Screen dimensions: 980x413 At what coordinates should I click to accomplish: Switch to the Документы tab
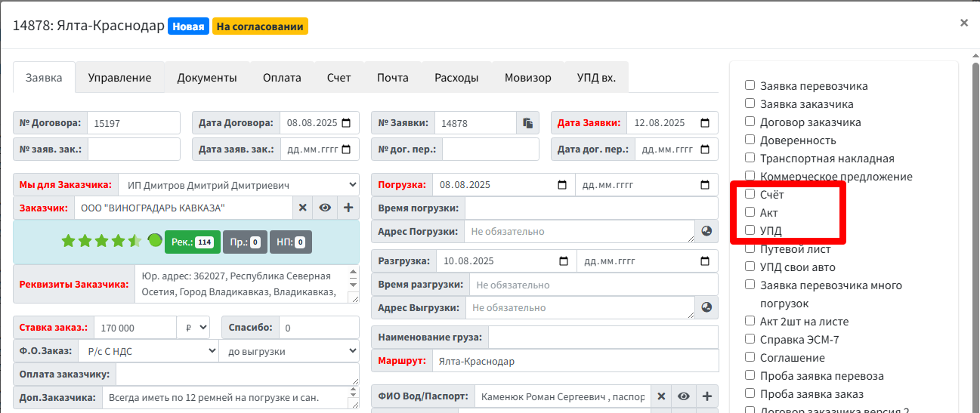click(207, 78)
